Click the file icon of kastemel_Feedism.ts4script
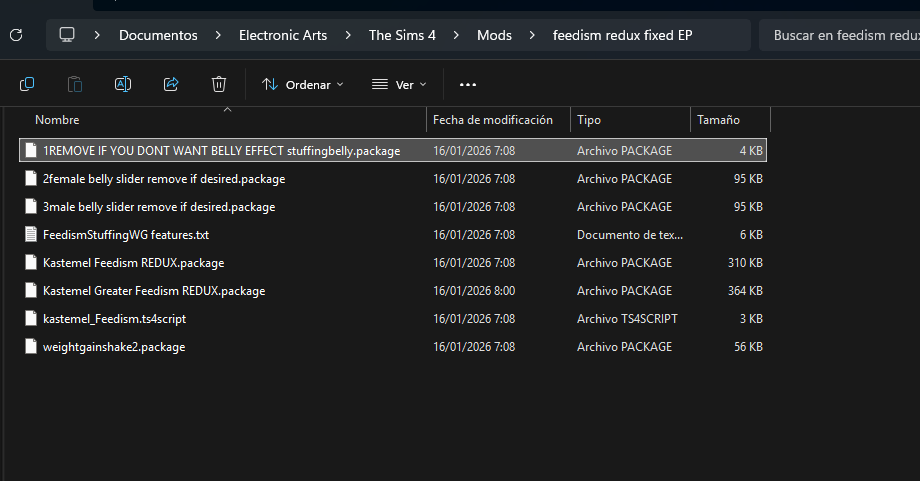920x481 pixels. (x=31, y=319)
